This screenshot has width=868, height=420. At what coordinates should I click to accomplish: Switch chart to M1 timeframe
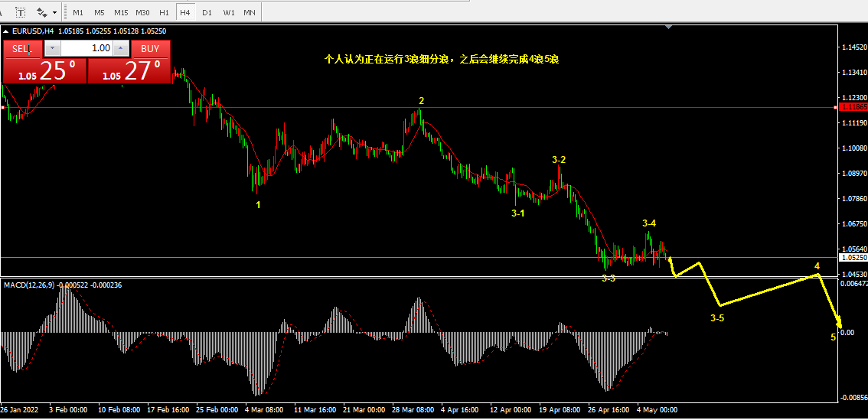coord(78,11)
